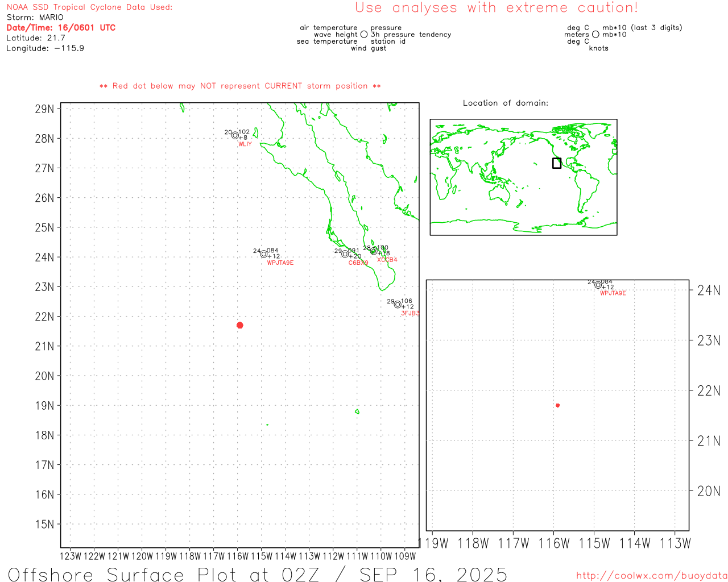Click '109W' longitude label on main map
This screenshot has width=728, height=582.
tap(406, 556)
